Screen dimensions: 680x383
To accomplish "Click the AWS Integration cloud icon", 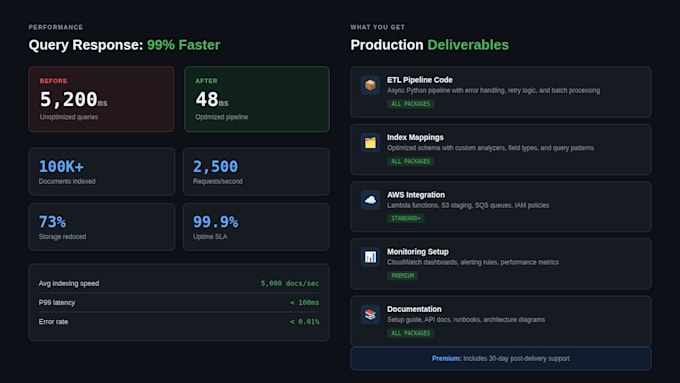I will [370, 200].
